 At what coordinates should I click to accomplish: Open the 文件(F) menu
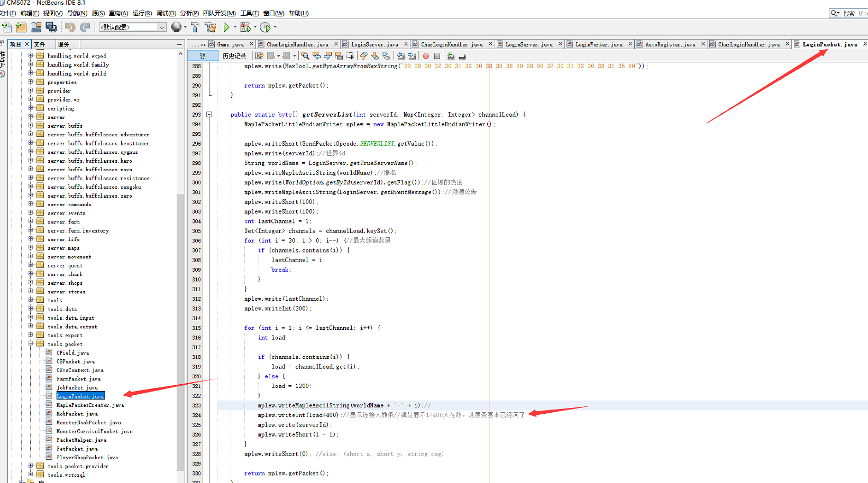pos(7,13)
